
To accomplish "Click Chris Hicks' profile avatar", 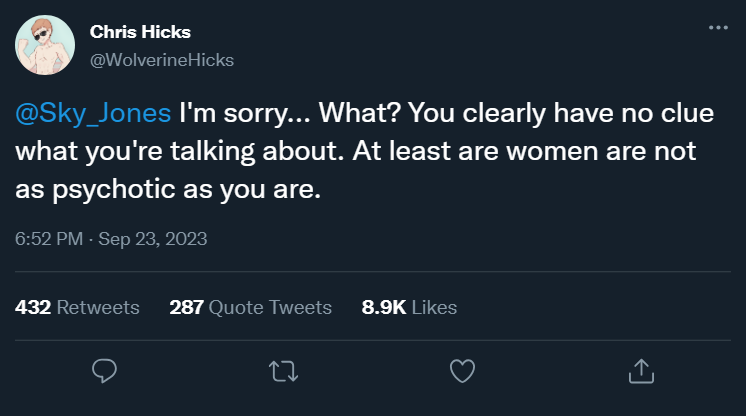I will tap(45, 46).
